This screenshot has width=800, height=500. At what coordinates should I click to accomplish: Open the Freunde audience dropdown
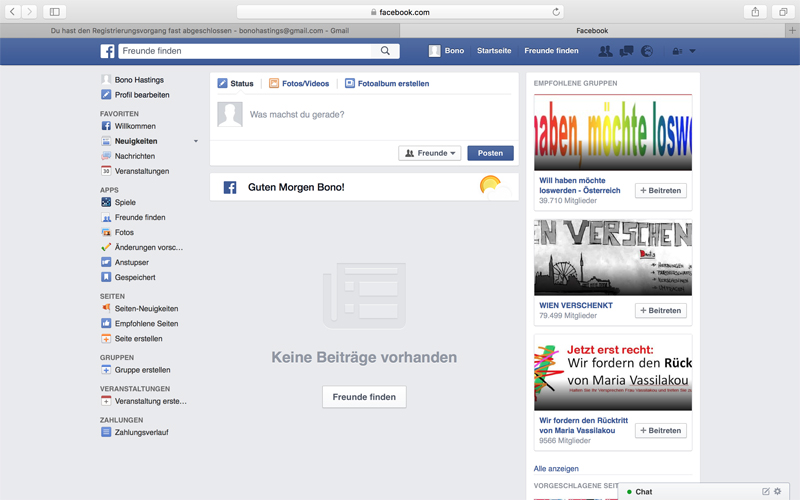coord(430,153)
